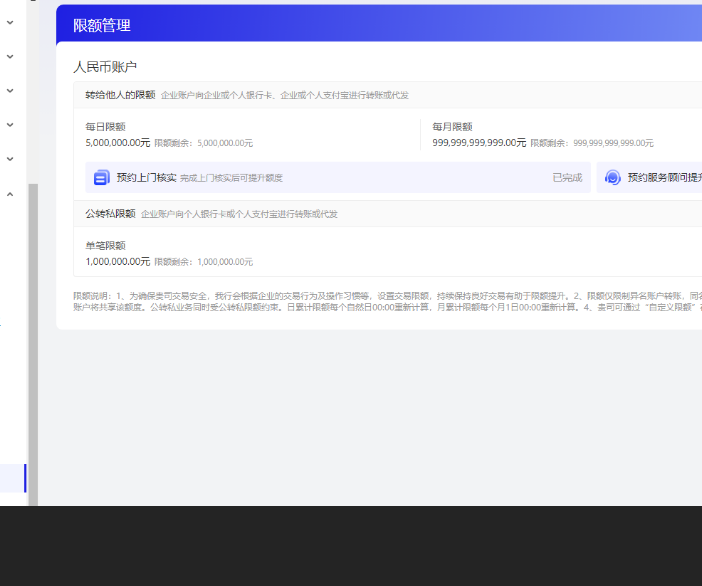Viewport: 702px width, 586px height.
Task: Click the 单笔限额 amount 1,000,000.00元
Action: point(118,262)
